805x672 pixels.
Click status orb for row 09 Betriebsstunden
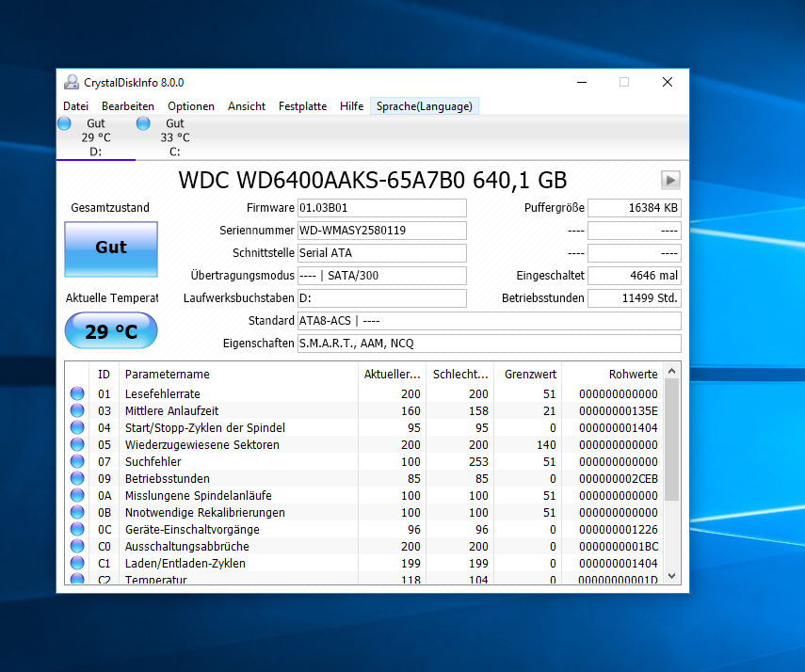pyautogui.click(x=77, y=478)
